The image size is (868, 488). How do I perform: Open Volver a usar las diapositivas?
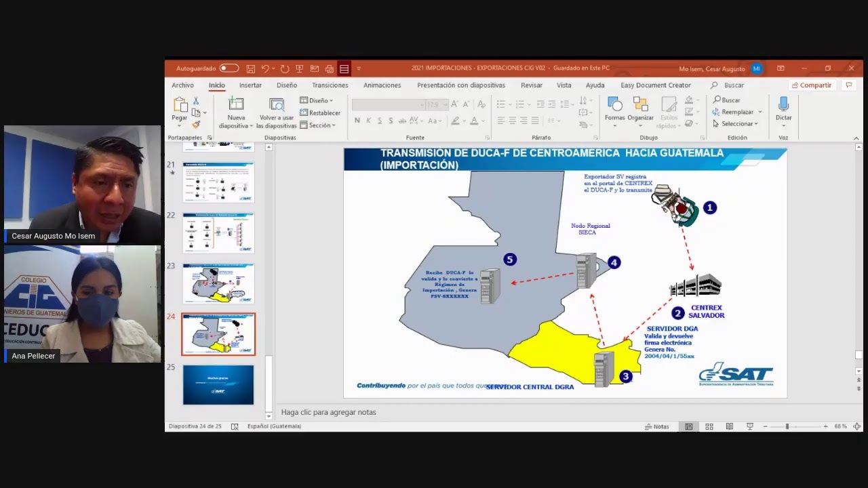pos(277,113)
